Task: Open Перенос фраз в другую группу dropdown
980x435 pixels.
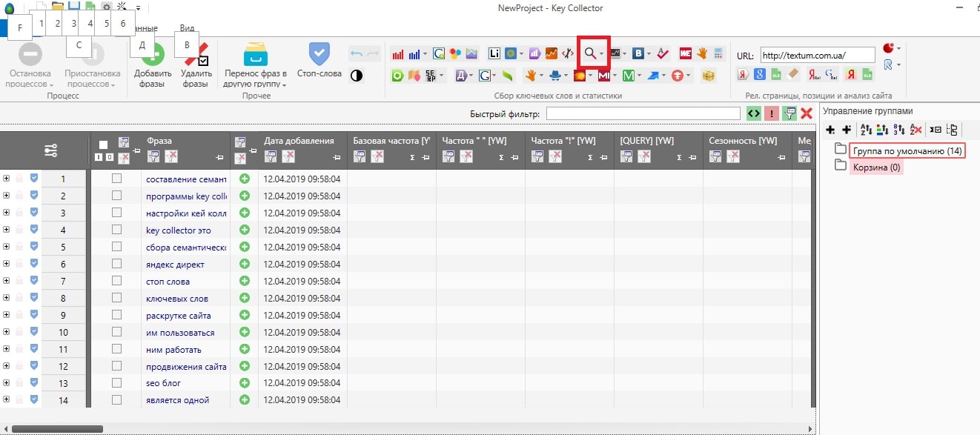Action: pyautogui.click(x=255, y=66)
